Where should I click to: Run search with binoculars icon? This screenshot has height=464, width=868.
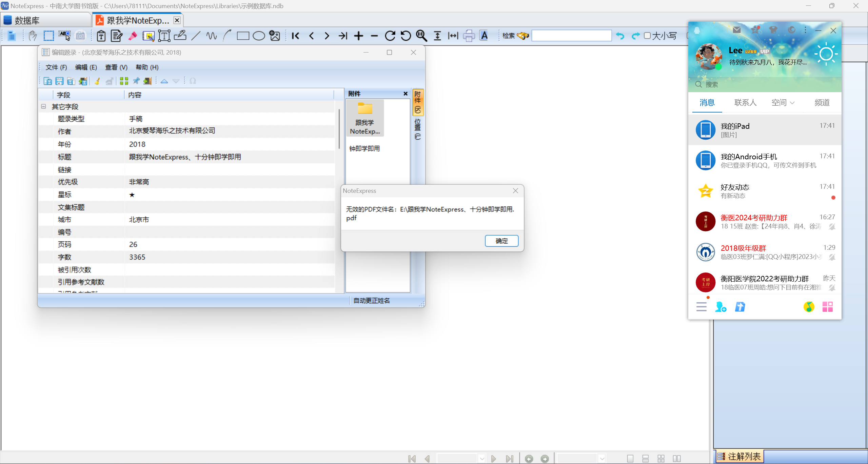point(523,36)
